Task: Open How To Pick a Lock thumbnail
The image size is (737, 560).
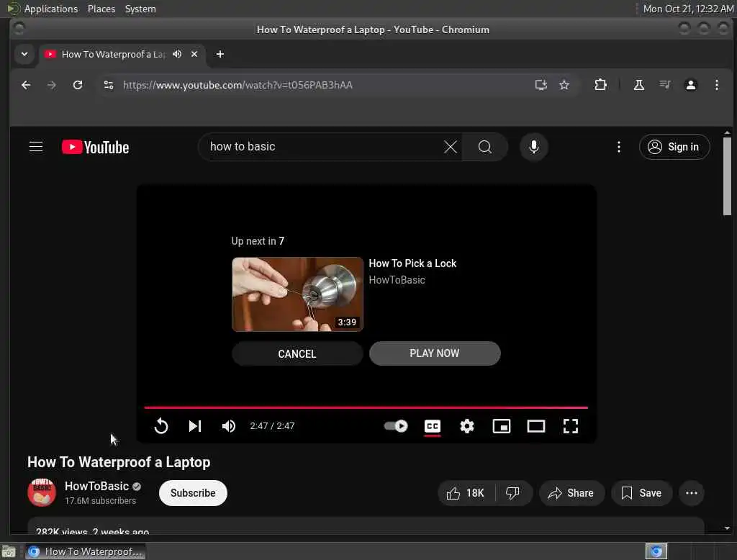Action: click(297, 294)
